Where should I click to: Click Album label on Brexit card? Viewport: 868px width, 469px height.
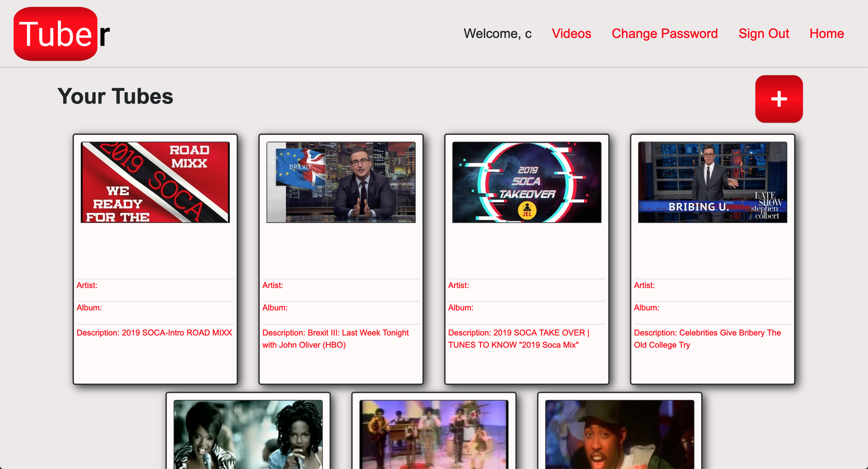coord(275,308)
